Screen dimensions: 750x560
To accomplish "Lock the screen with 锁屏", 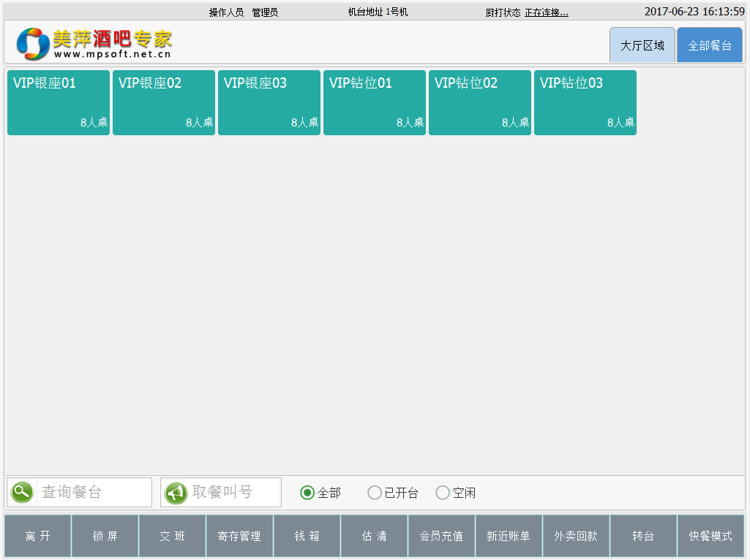I will (x=105, y=536).
